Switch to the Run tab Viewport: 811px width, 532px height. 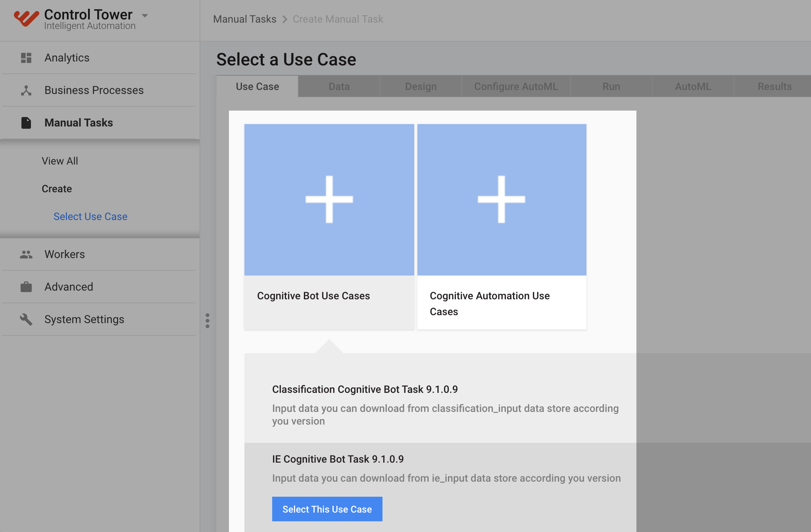tap(611, 86)
